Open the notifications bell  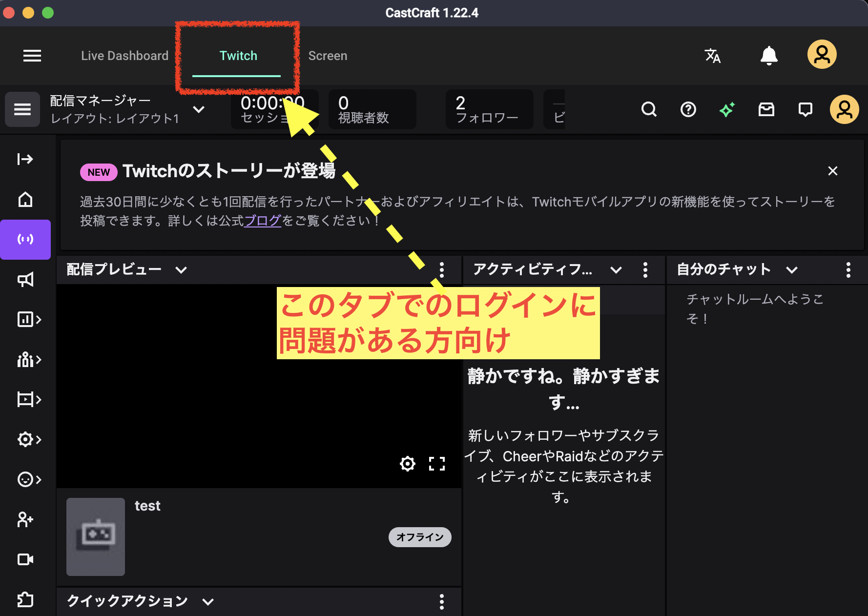[769, 56]
